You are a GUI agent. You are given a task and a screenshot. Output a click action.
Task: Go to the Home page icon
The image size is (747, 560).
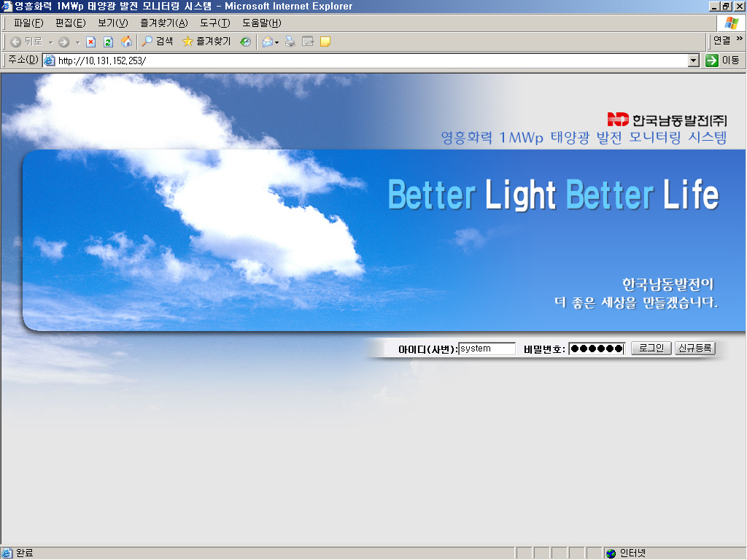[126, 42]
